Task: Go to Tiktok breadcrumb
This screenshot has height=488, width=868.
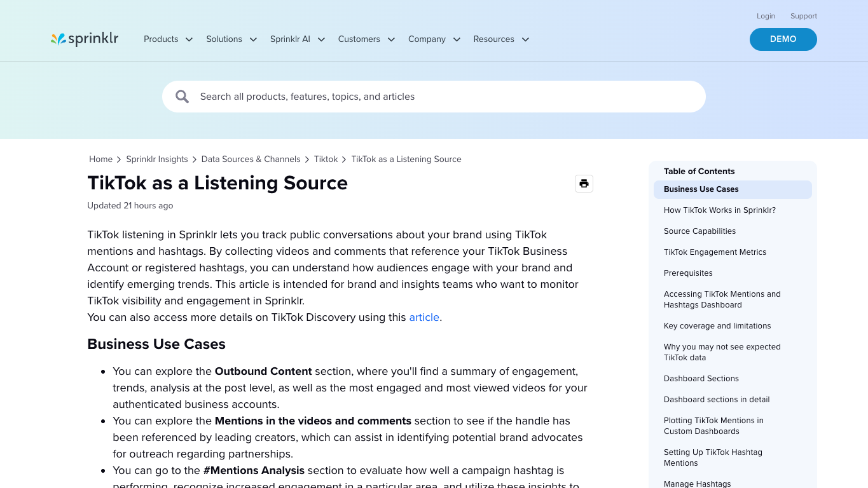Action: point(326,159)
